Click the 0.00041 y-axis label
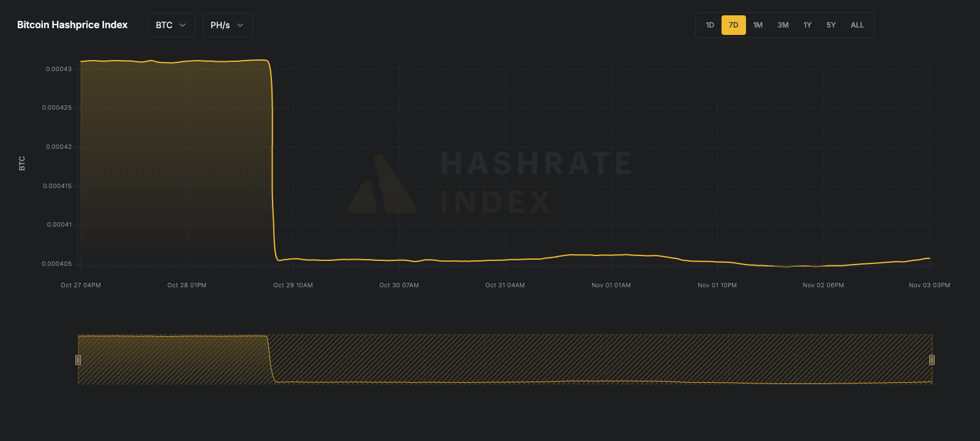 click(59, 225)
